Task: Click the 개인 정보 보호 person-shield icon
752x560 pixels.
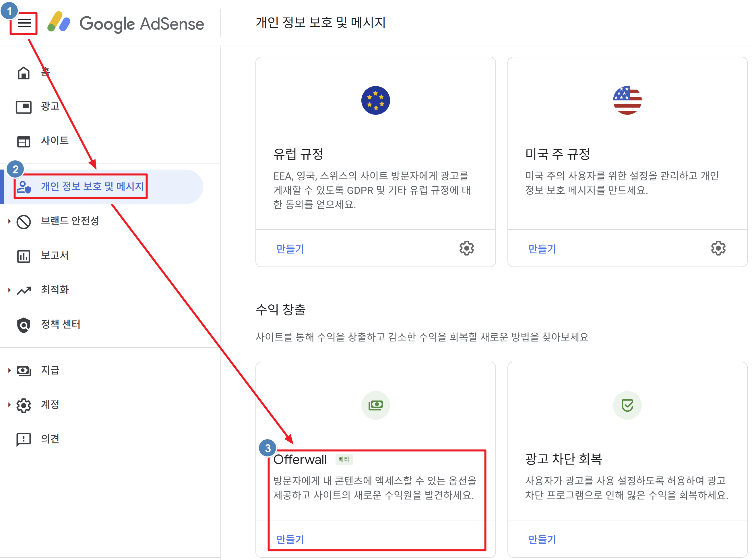Action: tap(24, 187)
